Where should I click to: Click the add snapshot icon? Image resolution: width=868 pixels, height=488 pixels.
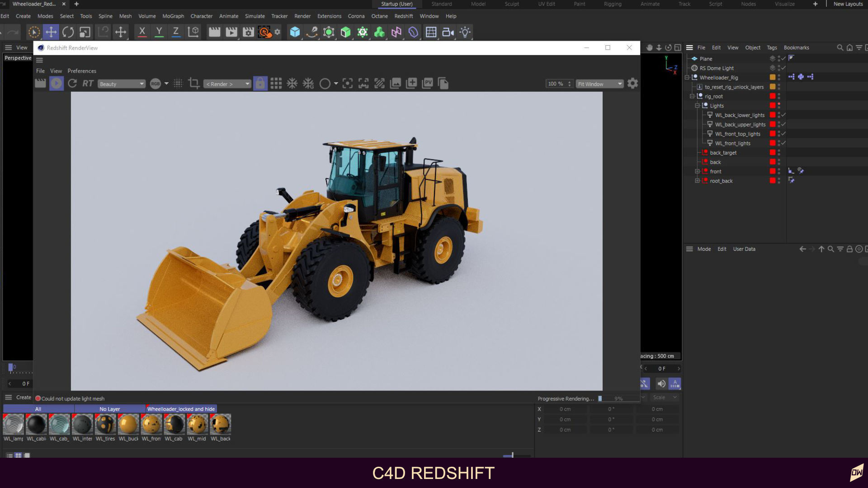(x=411, y=84)
